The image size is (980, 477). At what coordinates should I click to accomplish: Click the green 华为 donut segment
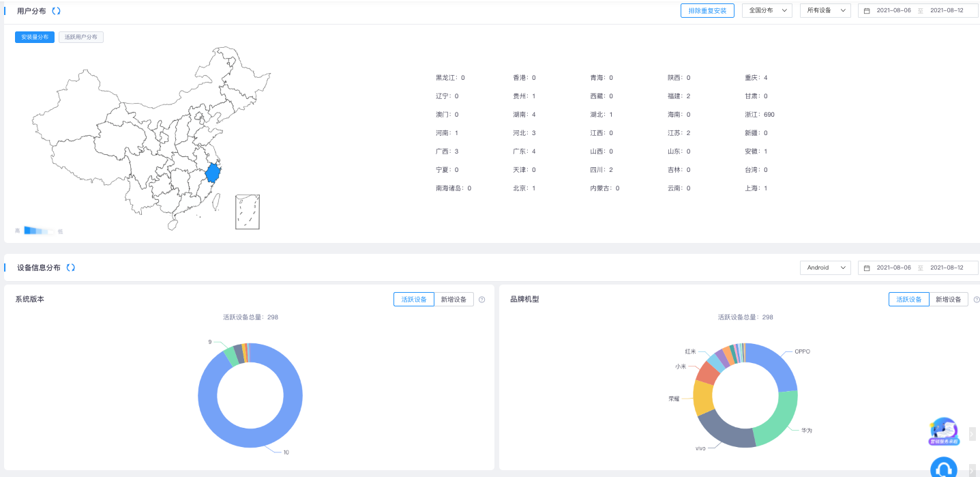pos(781,420)
